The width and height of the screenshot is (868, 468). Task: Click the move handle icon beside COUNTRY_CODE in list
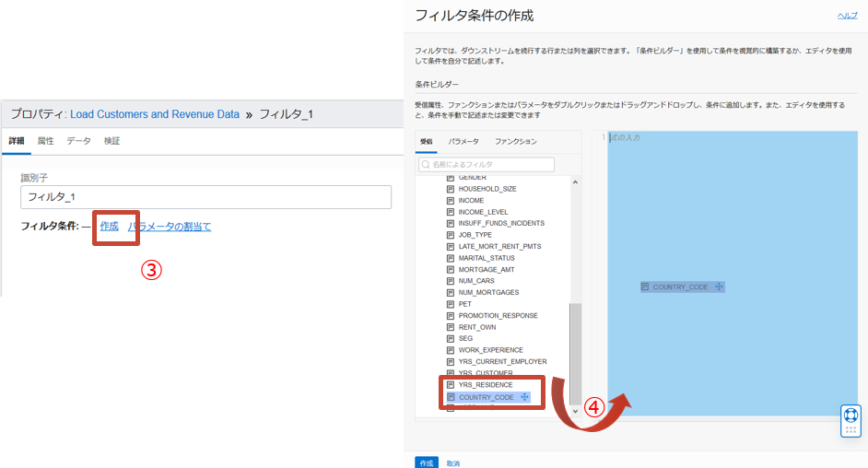(x=524, y=397)
